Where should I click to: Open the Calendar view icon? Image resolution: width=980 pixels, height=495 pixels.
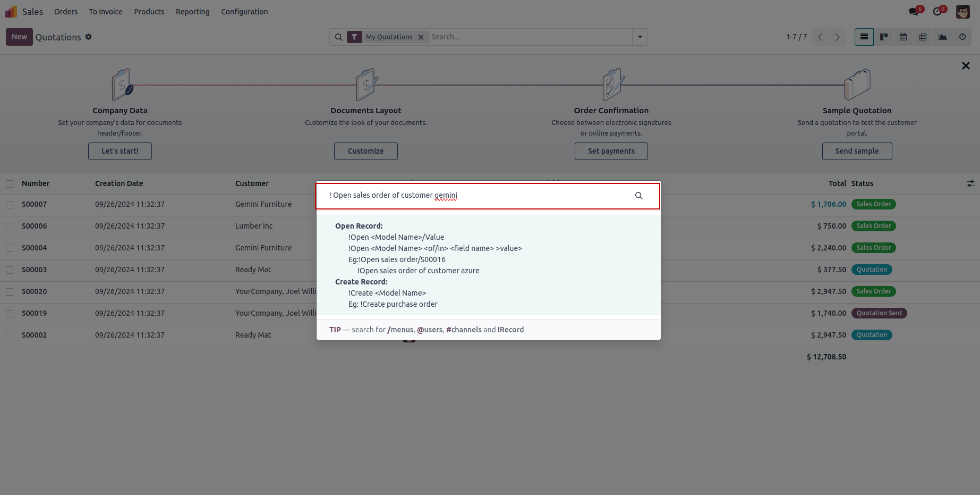coord(903,37)
